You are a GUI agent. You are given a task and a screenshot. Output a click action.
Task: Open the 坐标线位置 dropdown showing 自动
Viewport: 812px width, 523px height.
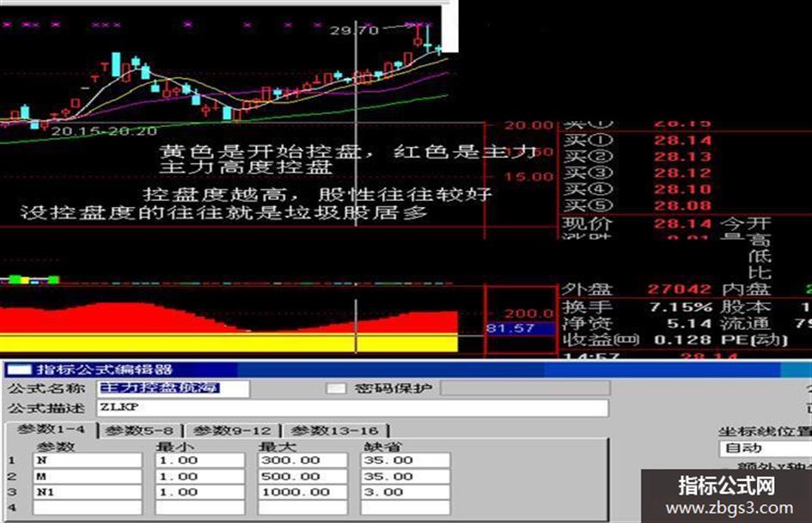(766, 448)
